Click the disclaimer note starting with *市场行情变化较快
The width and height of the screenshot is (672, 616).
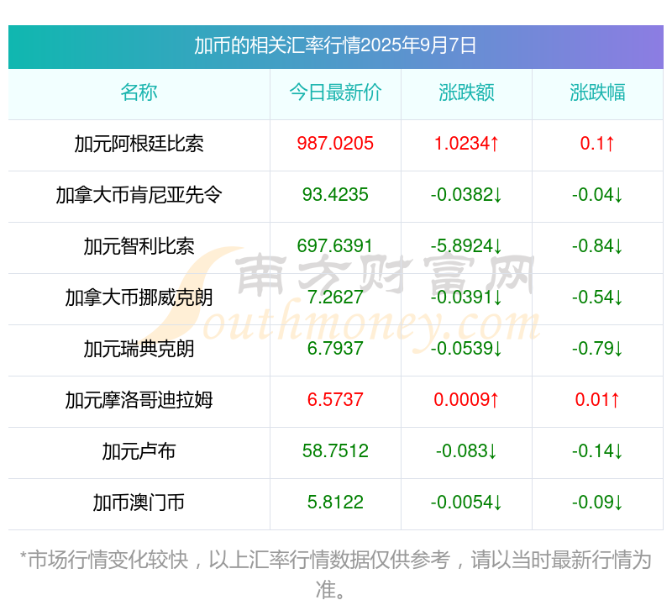[x=335, y=575]
